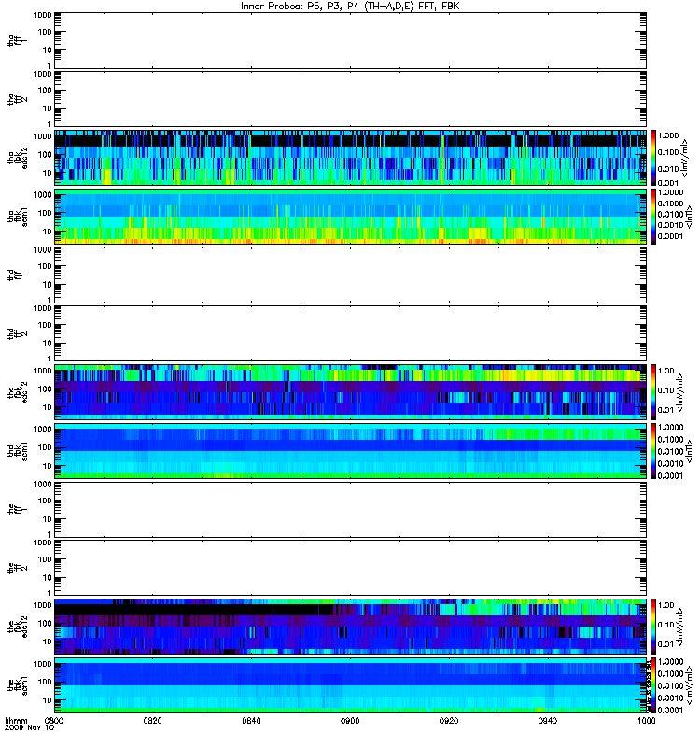Click the "hhmm" axis unit label

[16, 720]
